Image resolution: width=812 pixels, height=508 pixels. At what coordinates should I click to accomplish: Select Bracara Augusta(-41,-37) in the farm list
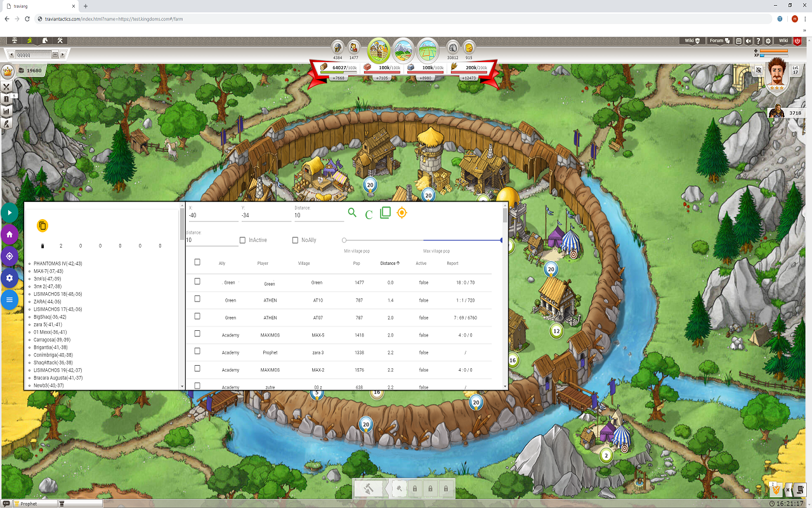58,378
